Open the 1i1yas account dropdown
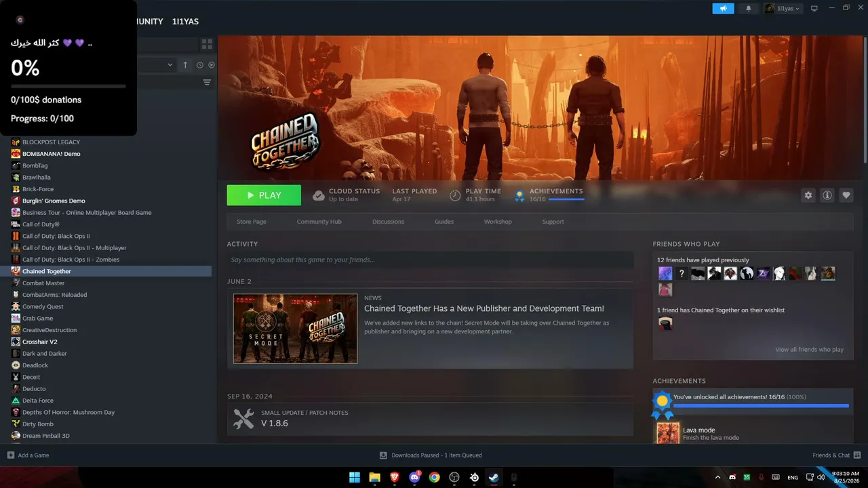 783,9
